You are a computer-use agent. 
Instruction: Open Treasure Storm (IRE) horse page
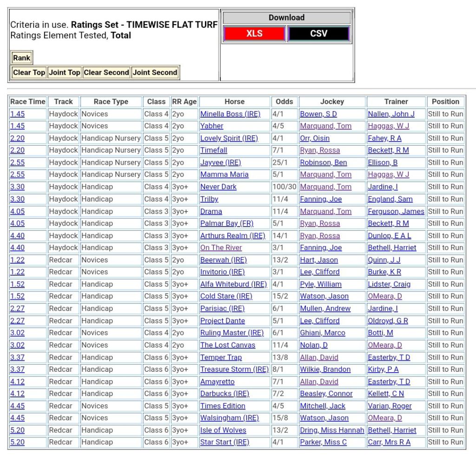pos(234,369)
